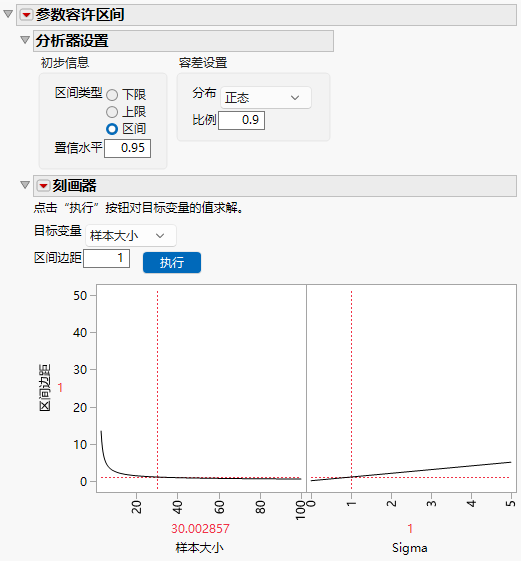The image size is (521, 561).
Task: Click the red 30.002857 sample size value
Action: (x=200, y=528)
